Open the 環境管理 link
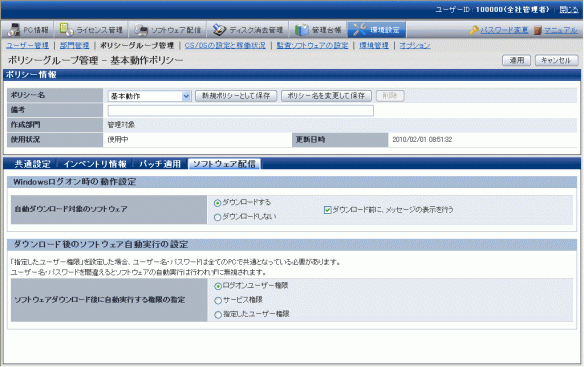 [374, 45]
